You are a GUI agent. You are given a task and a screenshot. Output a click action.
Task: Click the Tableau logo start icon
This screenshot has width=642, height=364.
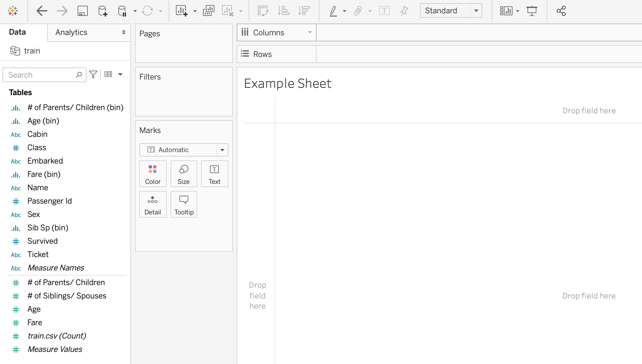pos(13,11)
